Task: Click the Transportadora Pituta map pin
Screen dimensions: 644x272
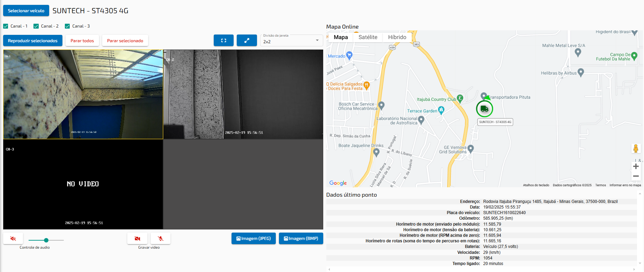Action: pos(484,96)
